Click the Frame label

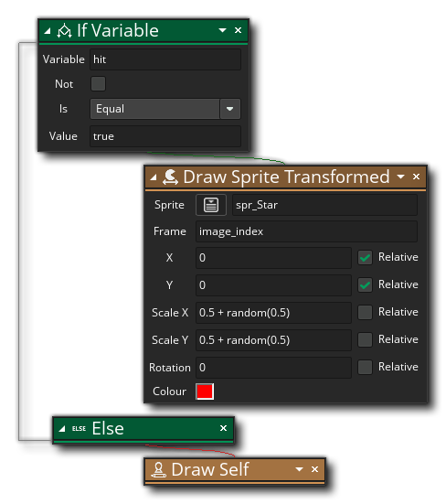(x=170, y=231)
